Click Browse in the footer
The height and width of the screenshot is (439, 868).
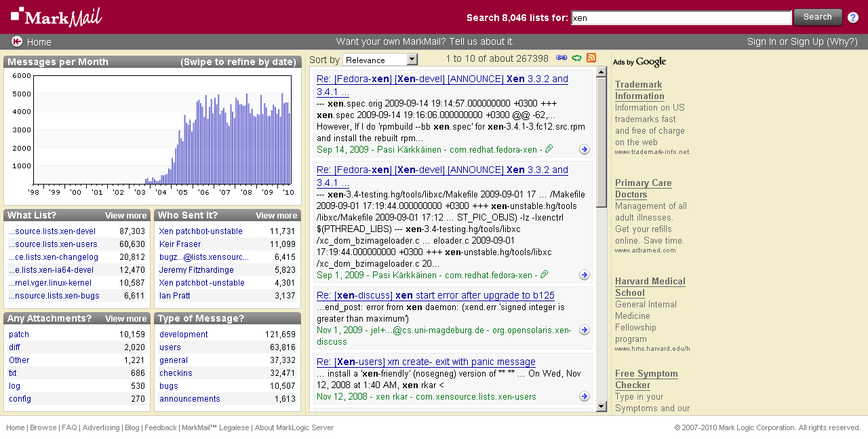(x=43, y=427)
